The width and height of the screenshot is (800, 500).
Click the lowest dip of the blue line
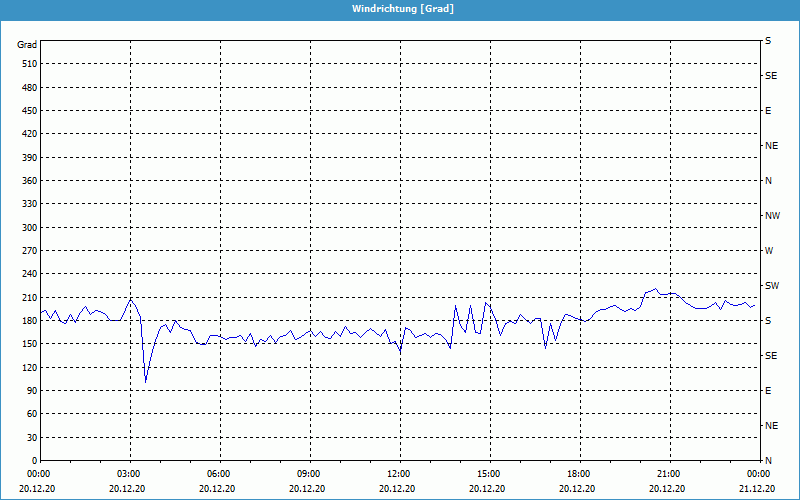[145, 381]
